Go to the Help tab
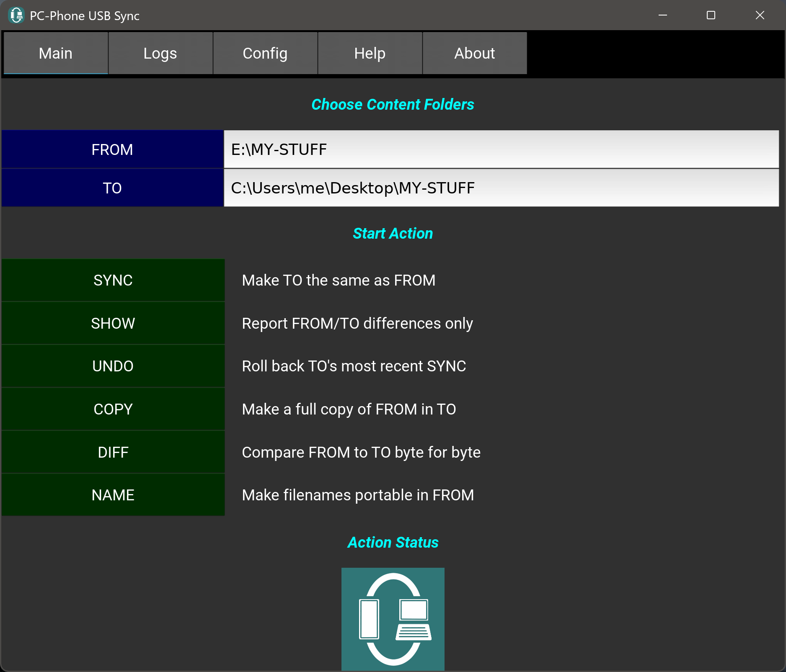Screen dimensions: 786x672 [x=370, y=53]
